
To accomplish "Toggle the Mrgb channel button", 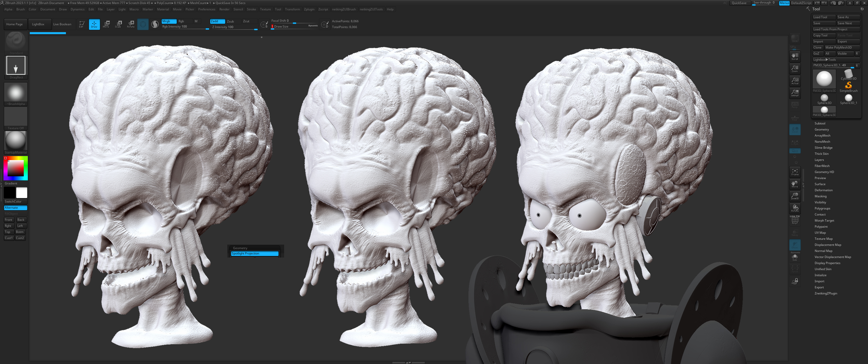I will [x=169, y=21].
